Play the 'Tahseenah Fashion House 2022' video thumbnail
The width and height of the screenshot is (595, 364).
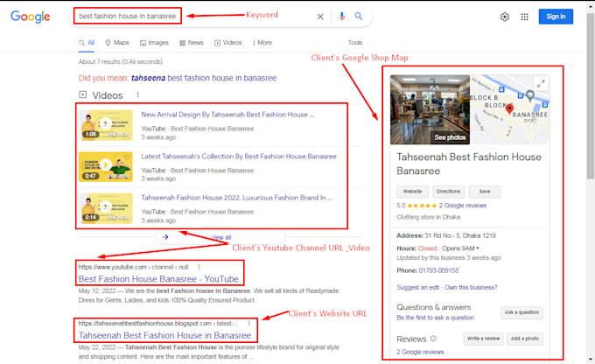point(106,208)
